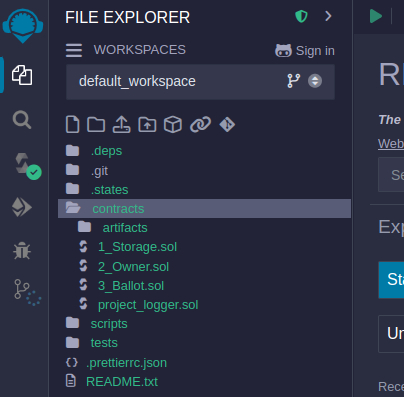Image resolution: width=404 pixels, height=397 pixels.
Task: Click Sign in with GitHub
Action: pos(305,51)
